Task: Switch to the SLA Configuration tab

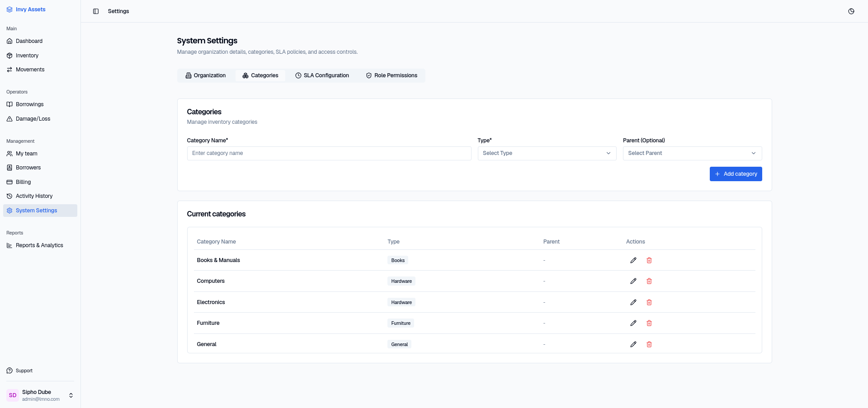Action: point(322,75)
